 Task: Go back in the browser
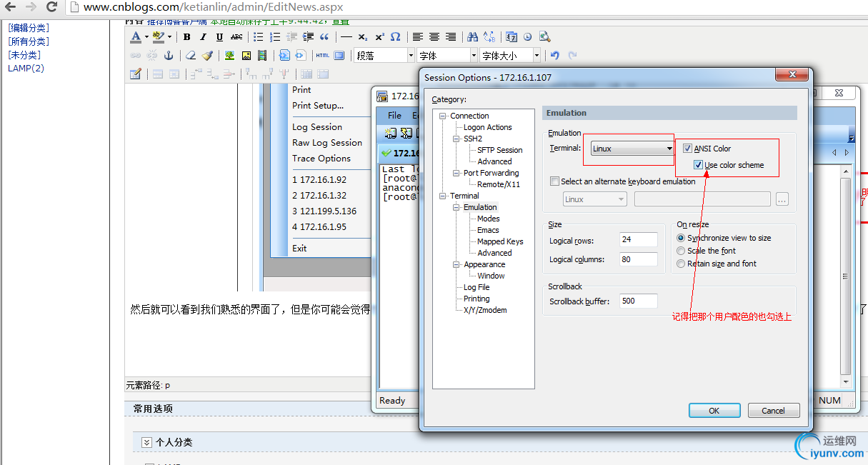[10, 7]
